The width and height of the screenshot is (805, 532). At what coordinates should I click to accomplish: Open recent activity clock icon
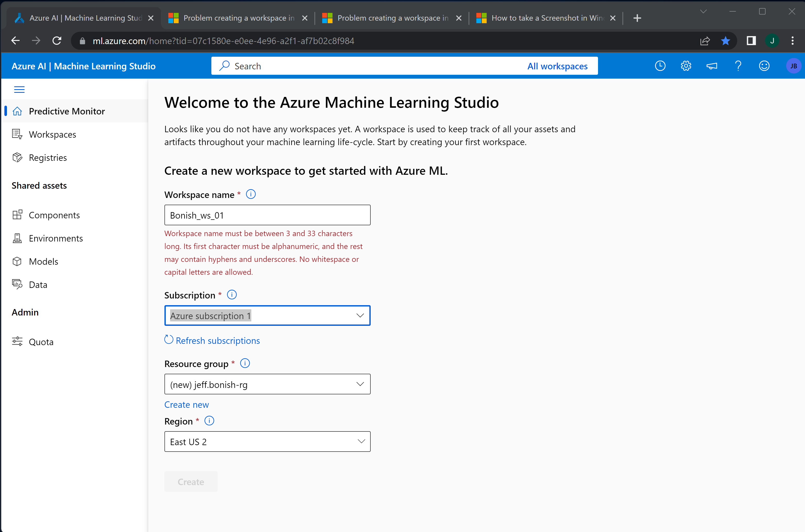660,66
